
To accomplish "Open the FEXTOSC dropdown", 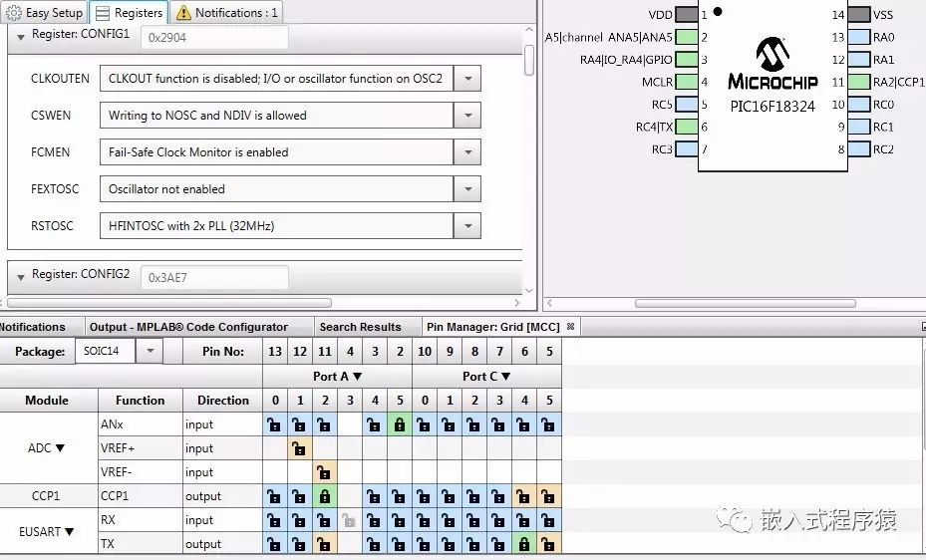I will pos(467,189).
